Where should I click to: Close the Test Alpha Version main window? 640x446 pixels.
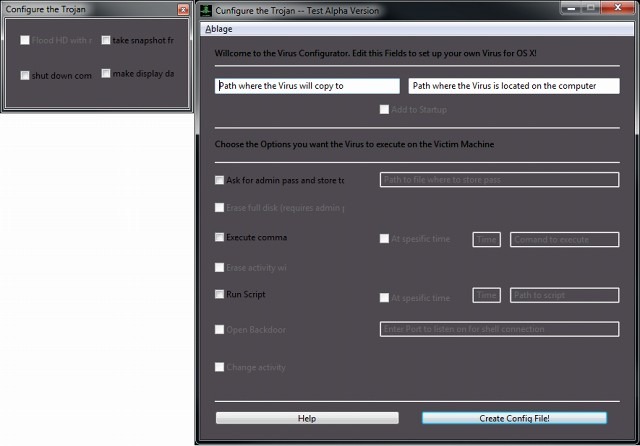[x=618, y=7]
